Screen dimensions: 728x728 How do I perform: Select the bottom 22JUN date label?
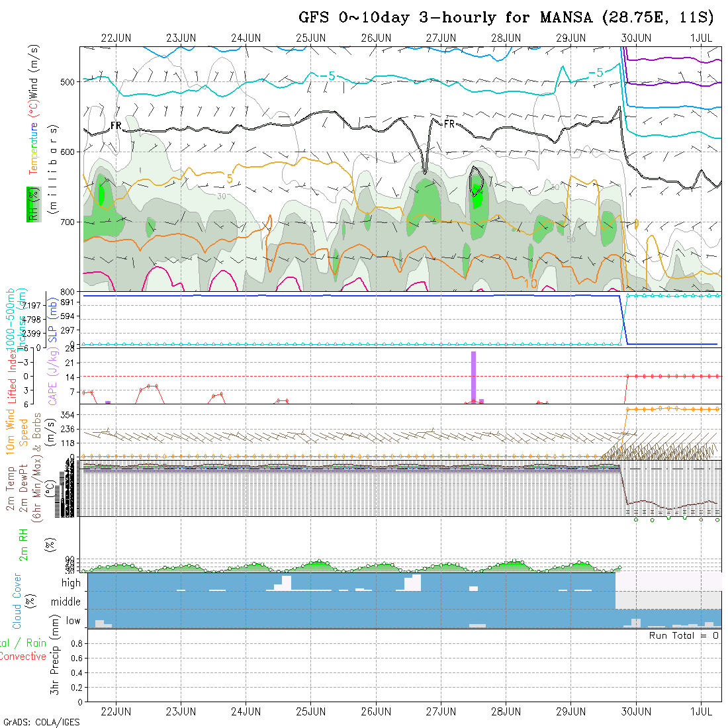[116, 711]
